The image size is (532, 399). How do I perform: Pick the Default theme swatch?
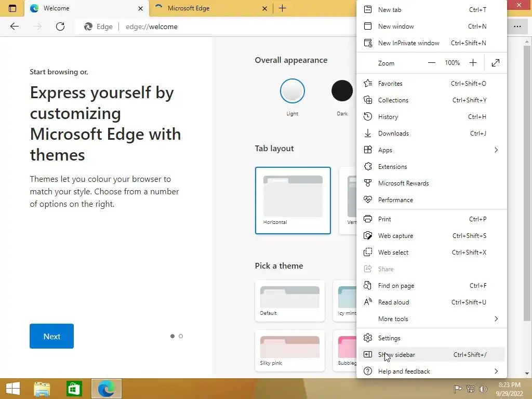290,301
